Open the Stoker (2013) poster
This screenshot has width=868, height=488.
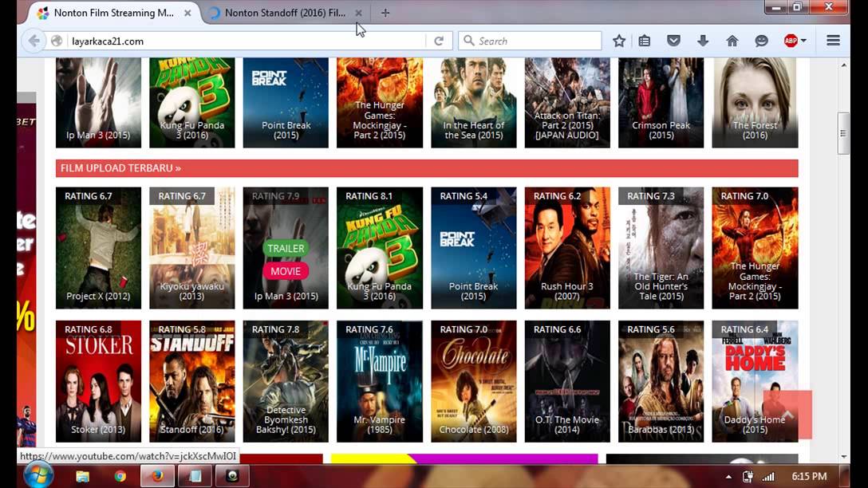[x=99, y=381]
